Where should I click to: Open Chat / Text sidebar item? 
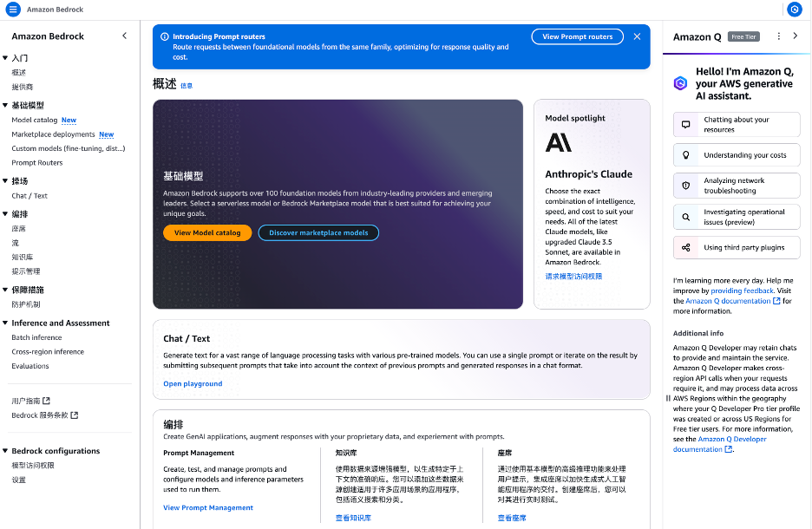[29, 196]
